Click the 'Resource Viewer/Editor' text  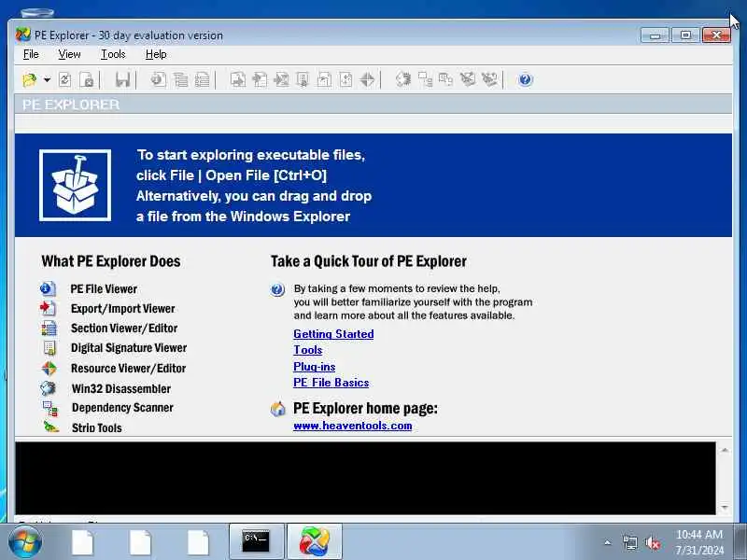(129, 368)
